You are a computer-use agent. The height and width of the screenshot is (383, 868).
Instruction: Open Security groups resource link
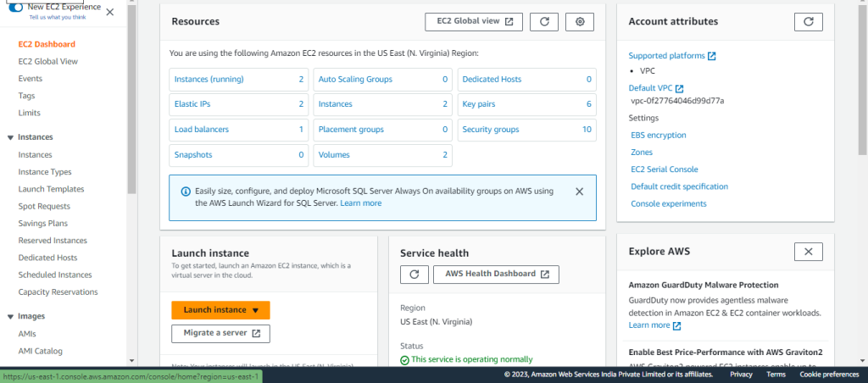[x=491, y=130]
